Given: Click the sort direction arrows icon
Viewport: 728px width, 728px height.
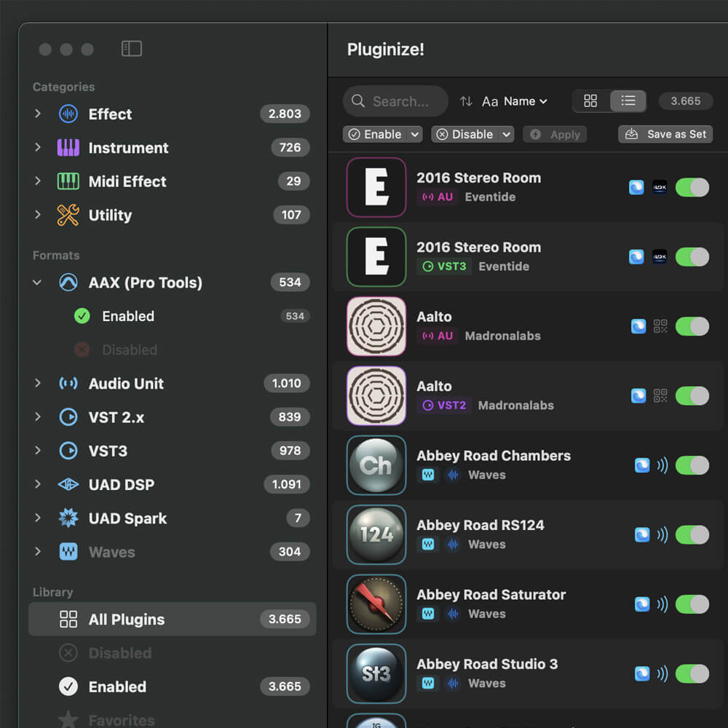Looking at the screenshot, I should [x=466, y=101].
